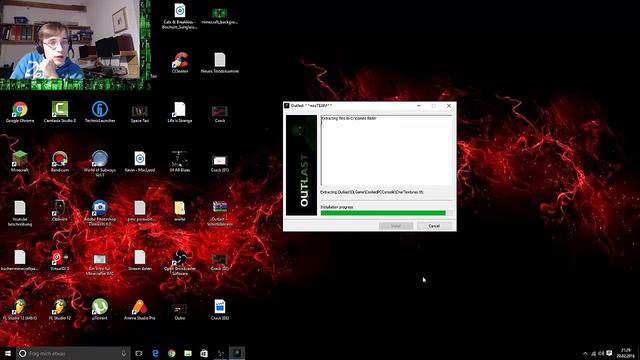The image size is (640, 360).
Task: Expand the hidden system tray icons
Action: pos(585,353)
